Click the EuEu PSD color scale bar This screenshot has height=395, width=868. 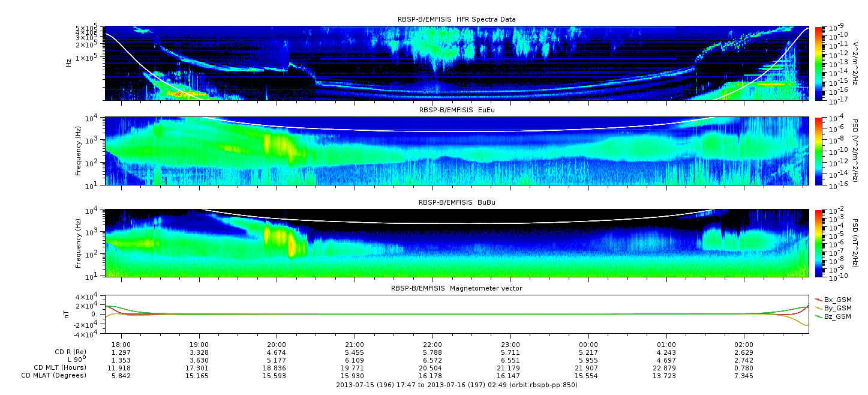click(x=819, y=151)
